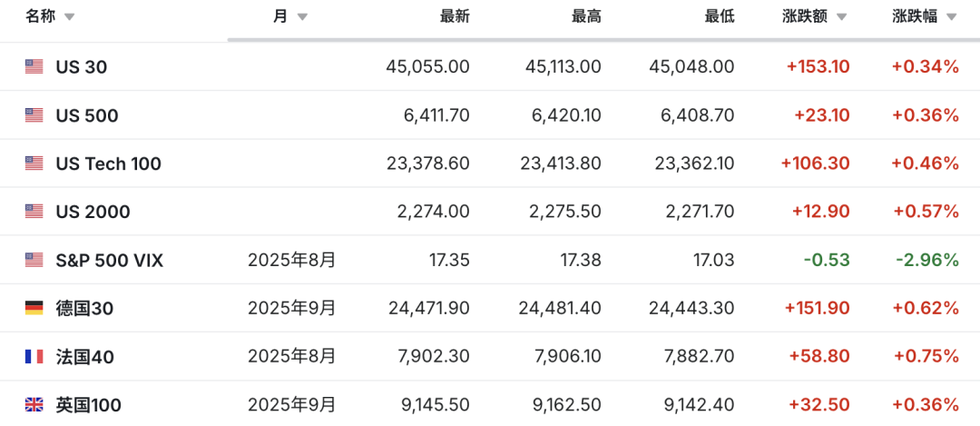Screen dimensions: 980x426
Task: Open the US Tech 100 index link
Action: [109, 163]
